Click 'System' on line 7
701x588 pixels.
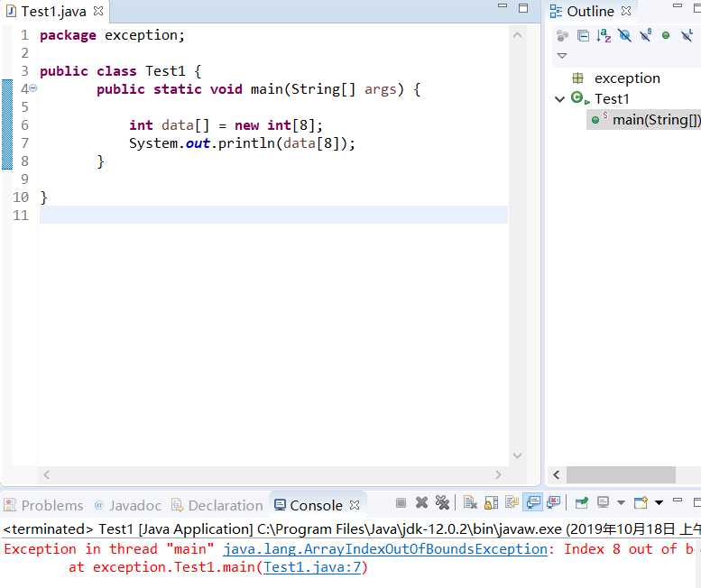tap(153, 143)
